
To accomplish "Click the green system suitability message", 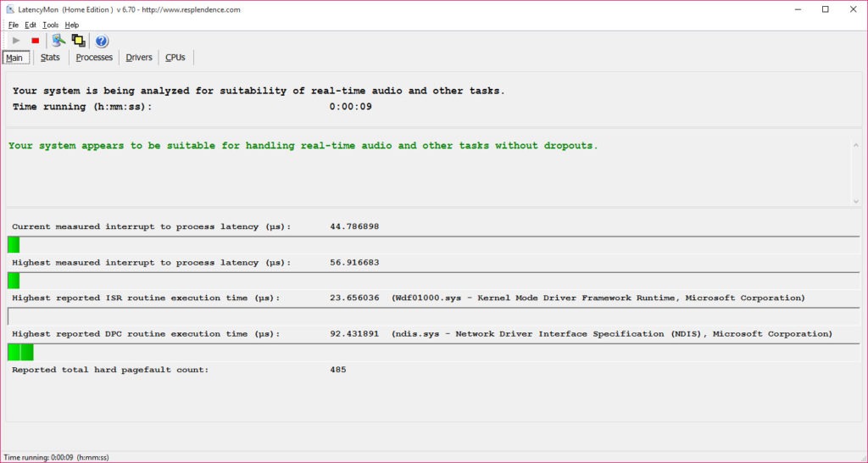I will [303, 146].
